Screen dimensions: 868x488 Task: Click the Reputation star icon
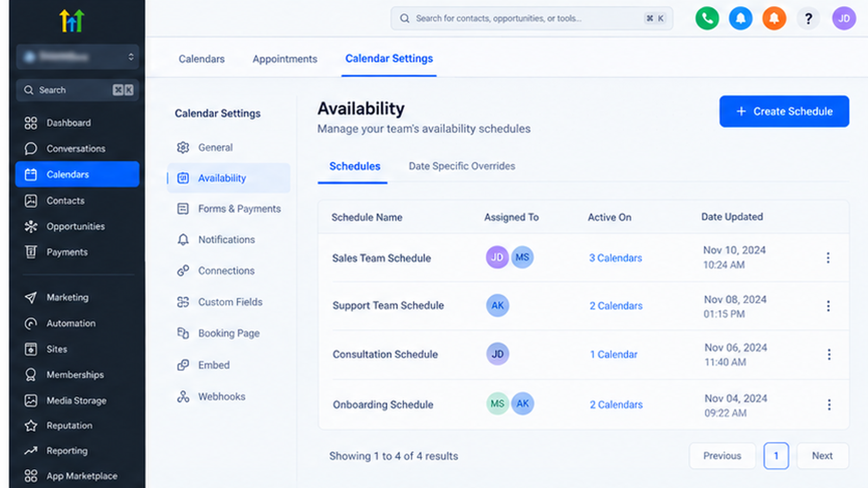31,426
